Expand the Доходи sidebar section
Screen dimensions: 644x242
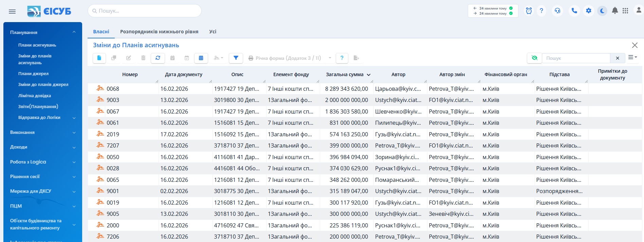(43, 147)
